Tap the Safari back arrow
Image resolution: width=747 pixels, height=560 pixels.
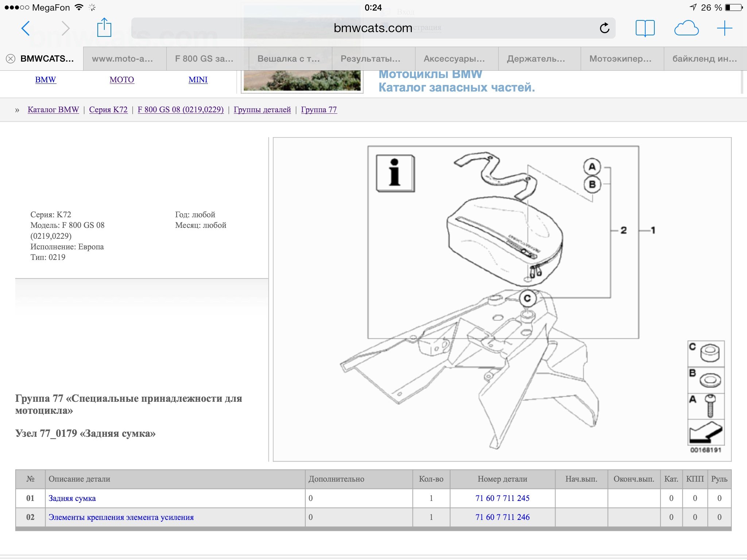[x=26, y=28]
